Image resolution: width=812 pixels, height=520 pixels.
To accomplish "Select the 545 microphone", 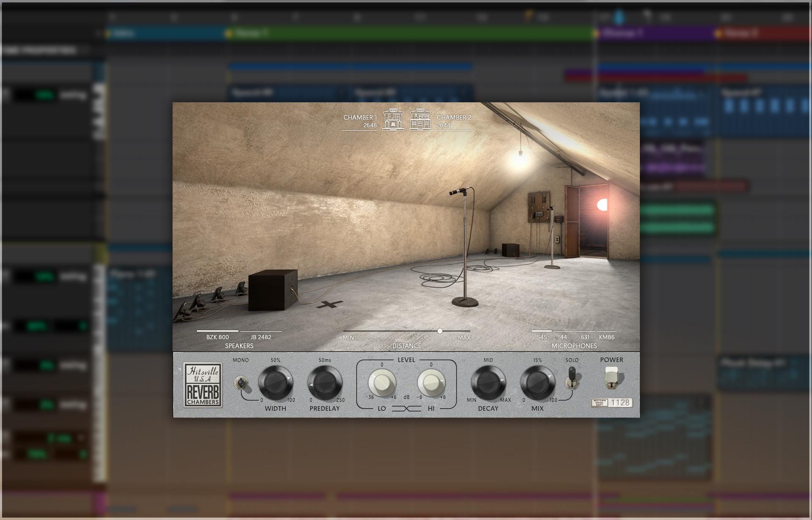I will point(542,337).
